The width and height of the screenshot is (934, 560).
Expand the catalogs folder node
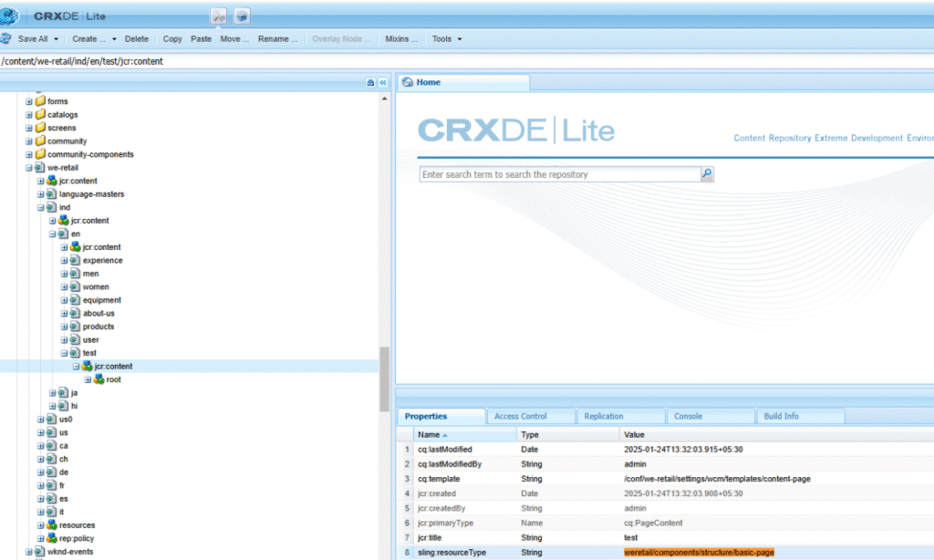point(28,115)
